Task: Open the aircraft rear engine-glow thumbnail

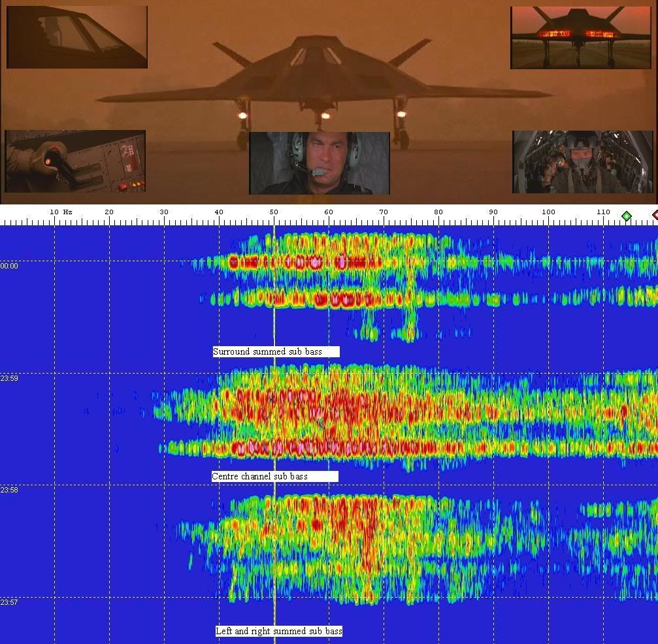Action: (x=580, y=38)
